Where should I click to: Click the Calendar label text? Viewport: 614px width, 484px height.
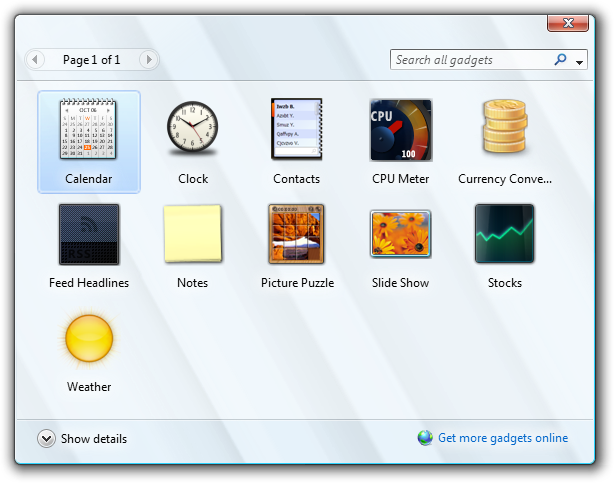point(88,179)
